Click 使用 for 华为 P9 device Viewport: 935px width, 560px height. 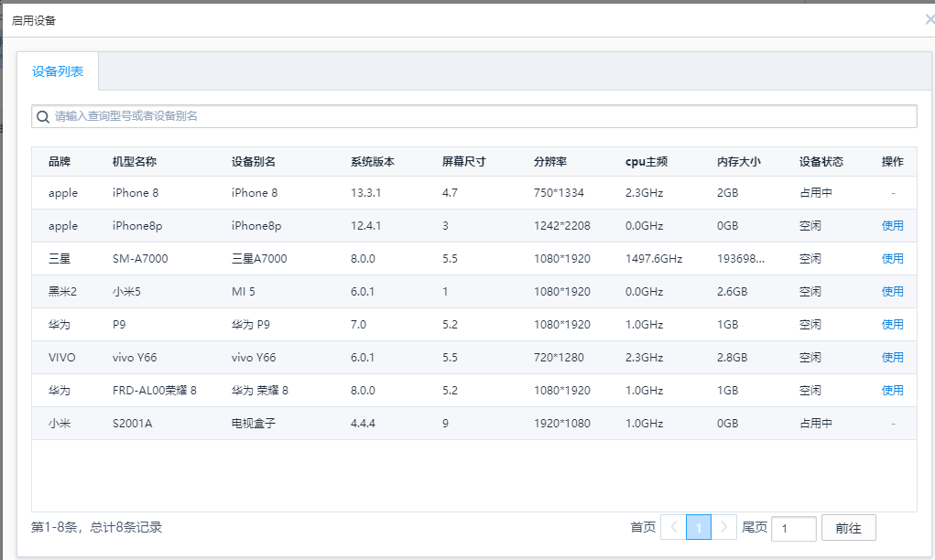click(x=892, y=325)
